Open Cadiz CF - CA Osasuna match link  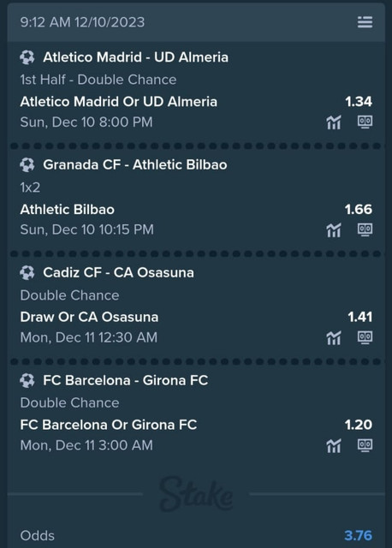[118, 272]
